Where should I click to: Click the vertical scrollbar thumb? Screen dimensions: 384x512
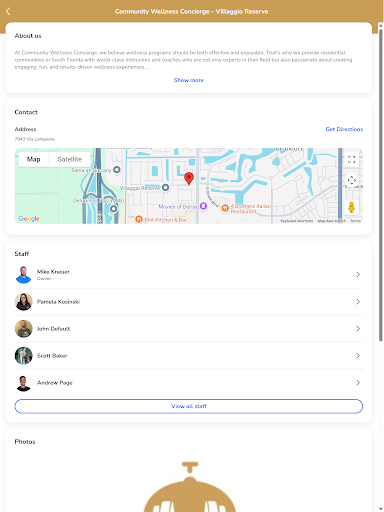pos(381,185)
